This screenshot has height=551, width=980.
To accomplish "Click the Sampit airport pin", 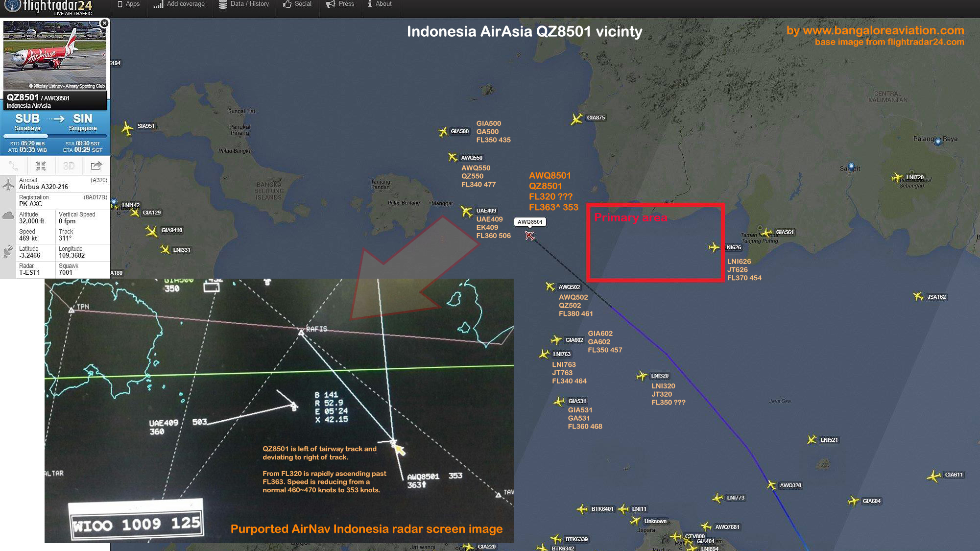I will point(851,167).
